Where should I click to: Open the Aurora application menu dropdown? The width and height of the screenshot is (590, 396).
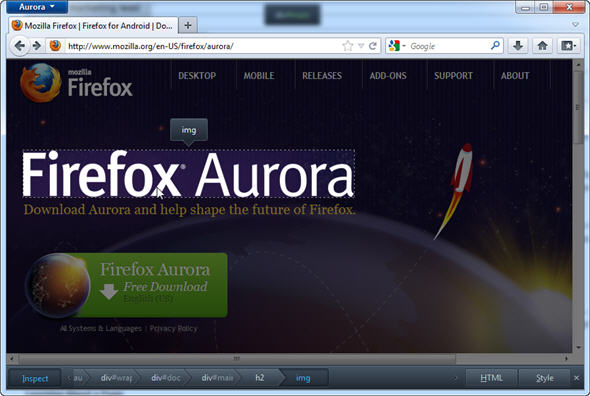[x=36, y=7]
